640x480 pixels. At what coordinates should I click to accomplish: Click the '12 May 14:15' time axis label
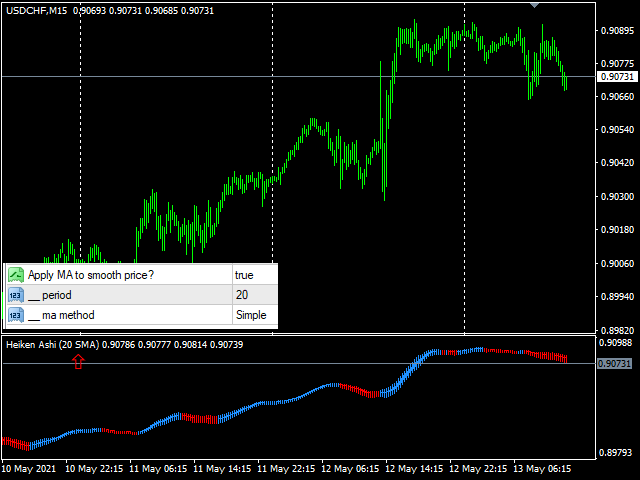coord(416,468)
